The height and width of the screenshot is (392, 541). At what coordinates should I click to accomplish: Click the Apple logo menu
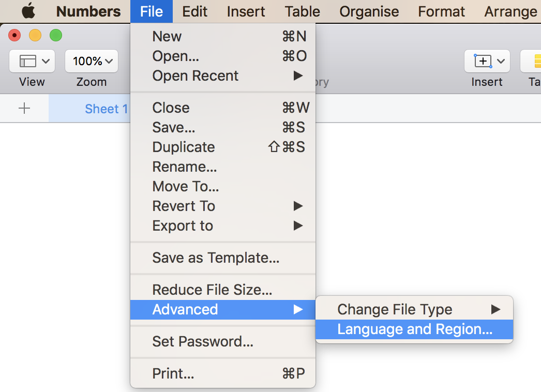[28, 11]
